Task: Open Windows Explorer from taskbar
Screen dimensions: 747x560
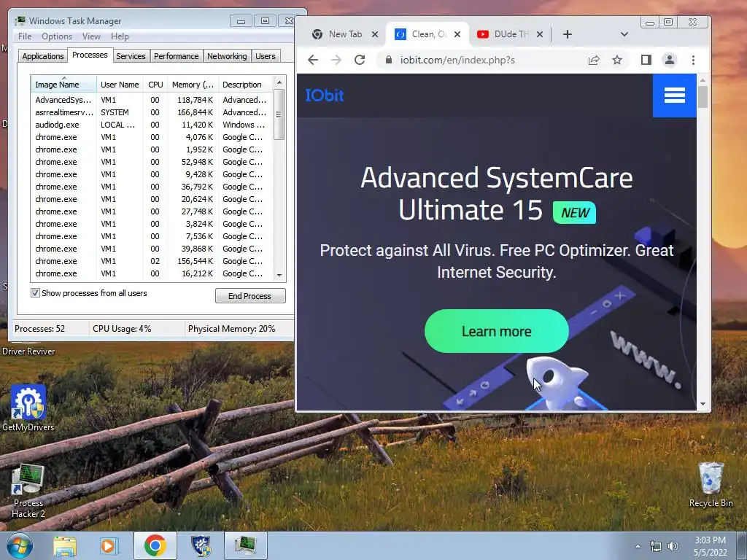Action: (x=65, y=546)
